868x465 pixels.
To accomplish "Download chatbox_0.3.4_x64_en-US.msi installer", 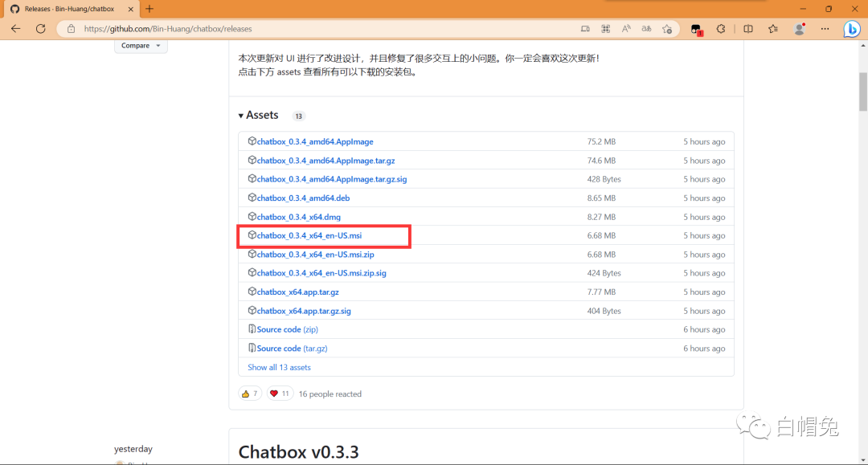I will (309, 235).
